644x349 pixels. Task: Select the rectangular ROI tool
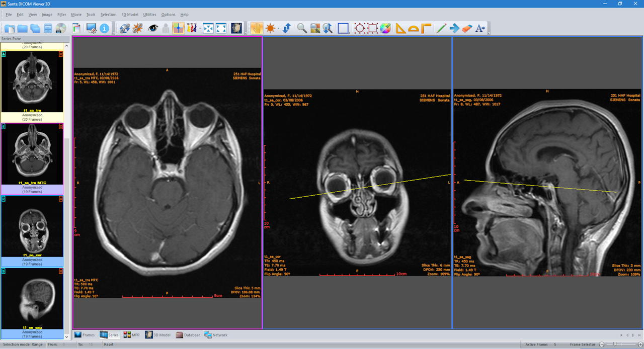373,29
